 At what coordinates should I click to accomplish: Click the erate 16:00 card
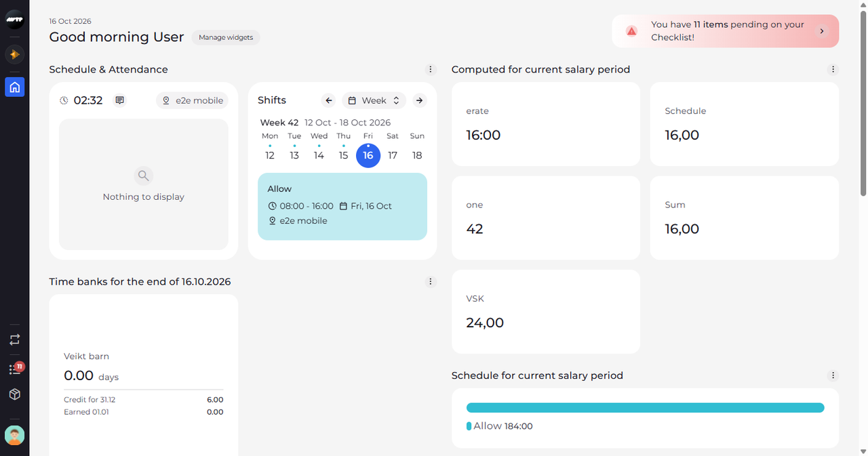[x=546, y=124]
